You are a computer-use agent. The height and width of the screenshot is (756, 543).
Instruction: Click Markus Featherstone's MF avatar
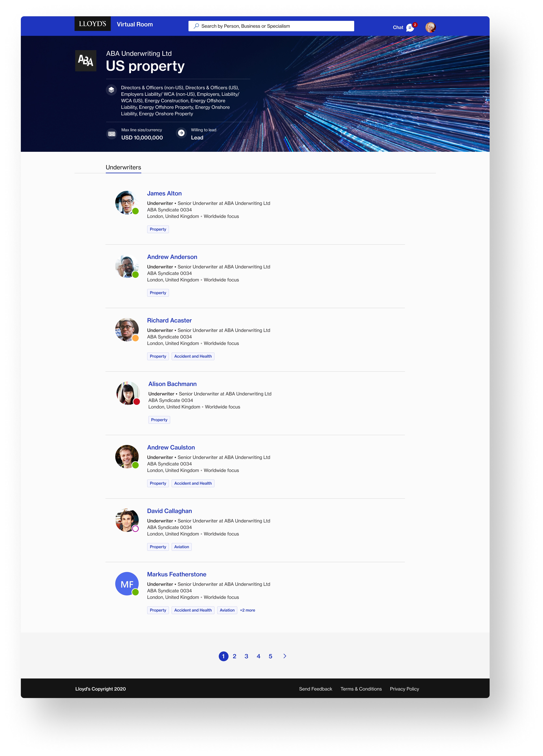click(x=127, y=584)
